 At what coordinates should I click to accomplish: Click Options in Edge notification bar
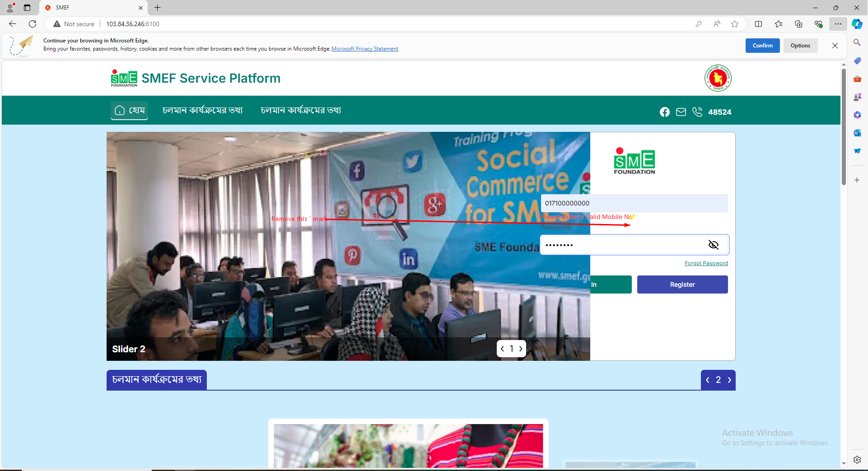[x=800, y=46]
